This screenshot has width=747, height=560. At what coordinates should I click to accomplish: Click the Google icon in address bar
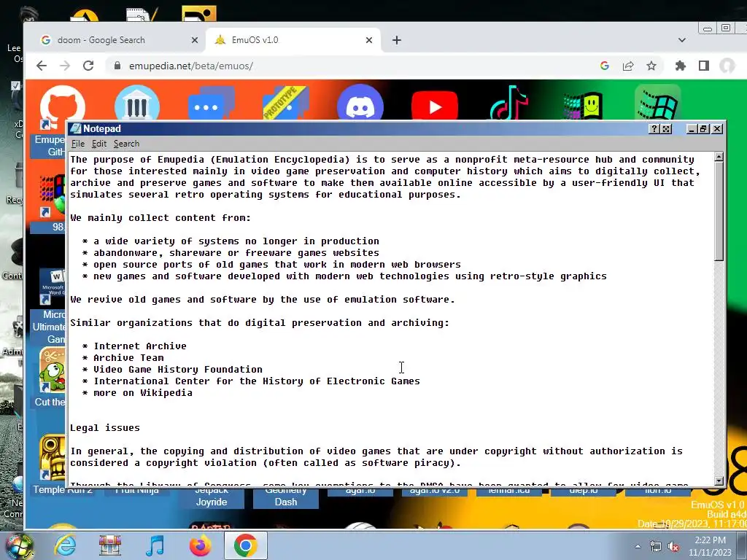pyautogui.click(x=605, y=66)
